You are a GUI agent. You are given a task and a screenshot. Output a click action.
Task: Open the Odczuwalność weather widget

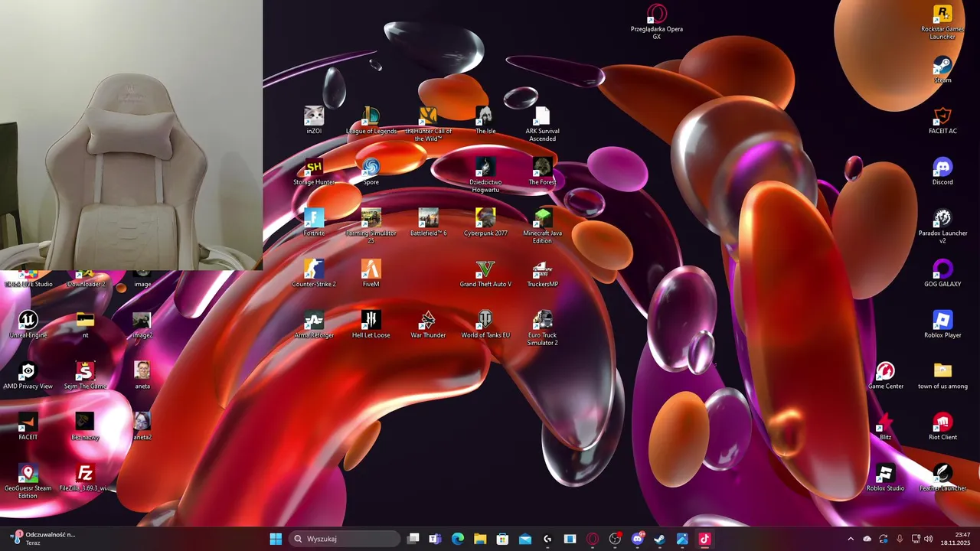pos(43,539)
